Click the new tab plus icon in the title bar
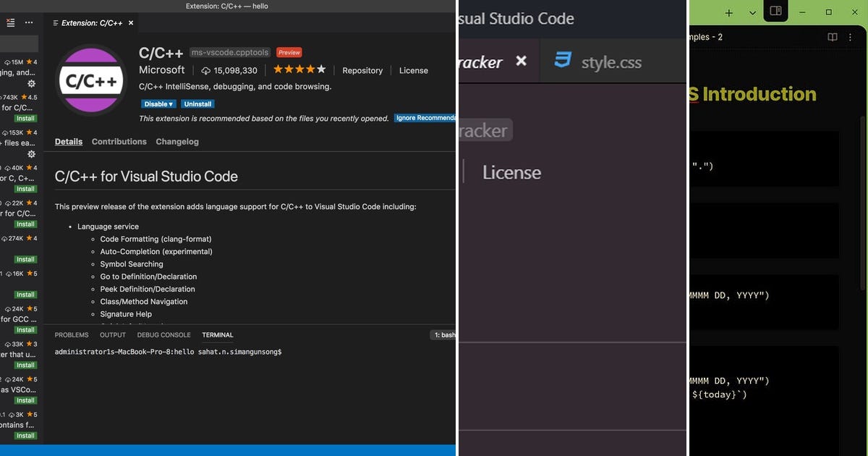The width and height of the screenshot is (868, 456). (x=728, y=12)
